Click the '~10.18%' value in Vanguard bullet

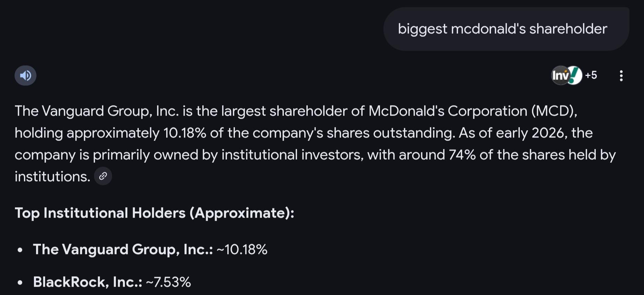pos(242,249)
